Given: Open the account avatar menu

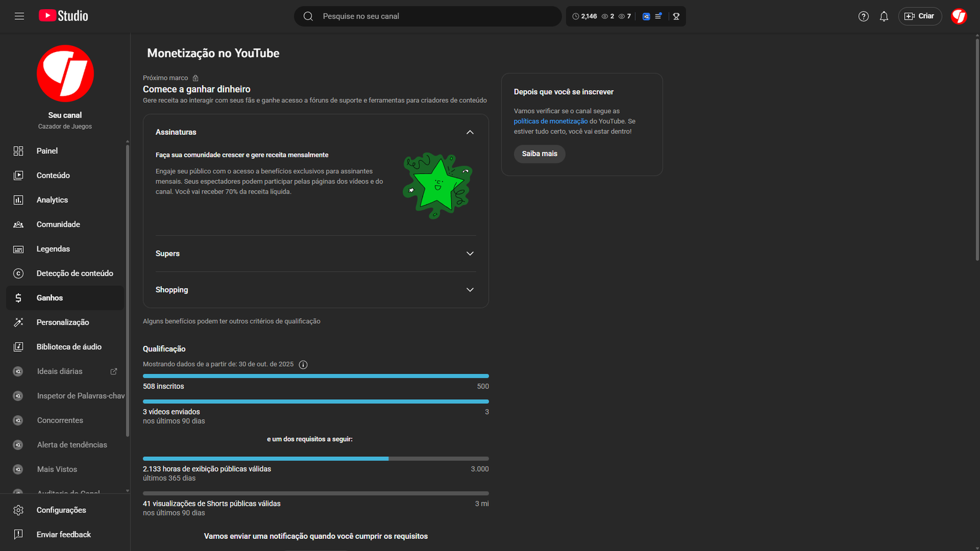Looking at the screenshot, I should point(959,17).
